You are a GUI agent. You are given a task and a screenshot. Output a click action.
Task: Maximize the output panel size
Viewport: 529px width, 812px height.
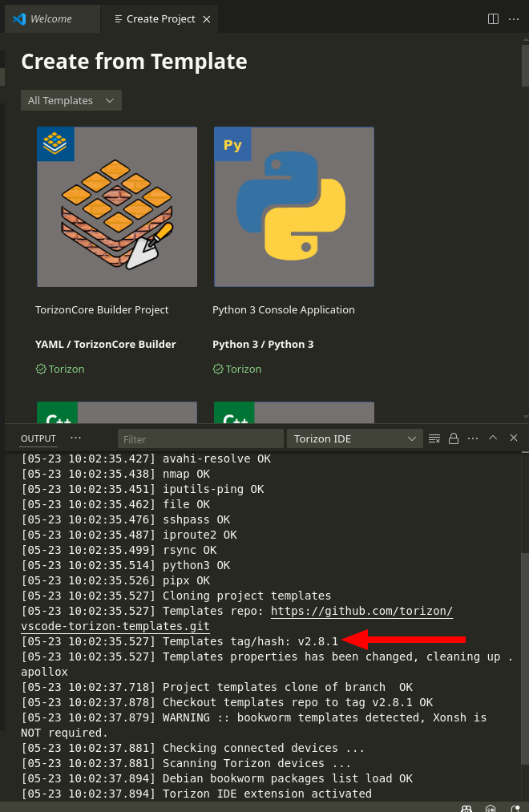point(493,438)
